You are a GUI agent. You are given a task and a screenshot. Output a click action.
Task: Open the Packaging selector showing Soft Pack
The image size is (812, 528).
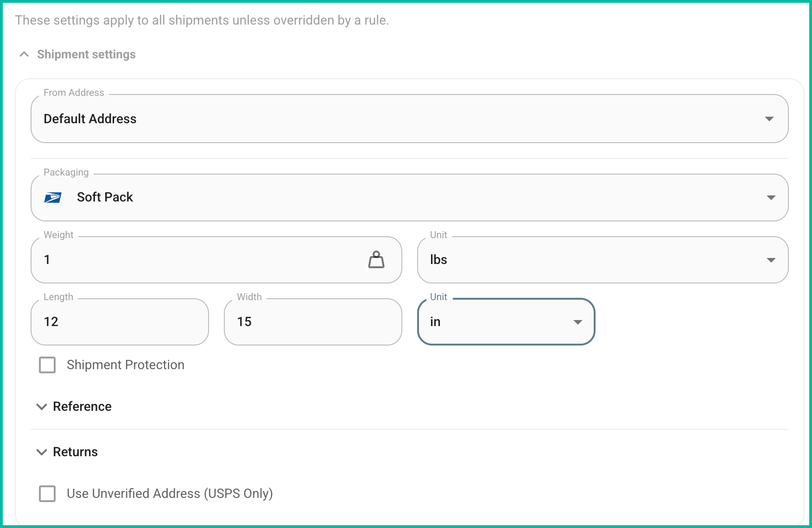click(408, 197)
